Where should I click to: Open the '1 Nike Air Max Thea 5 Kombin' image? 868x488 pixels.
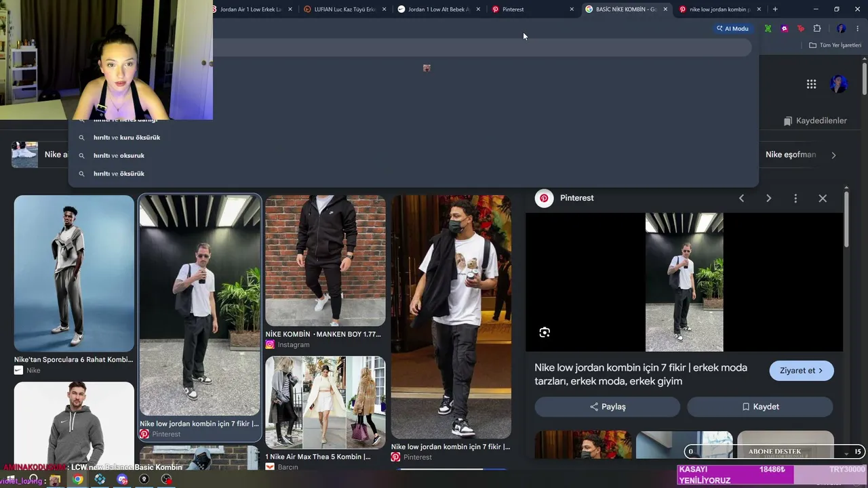pyautogui.click(x=325, y=403)
